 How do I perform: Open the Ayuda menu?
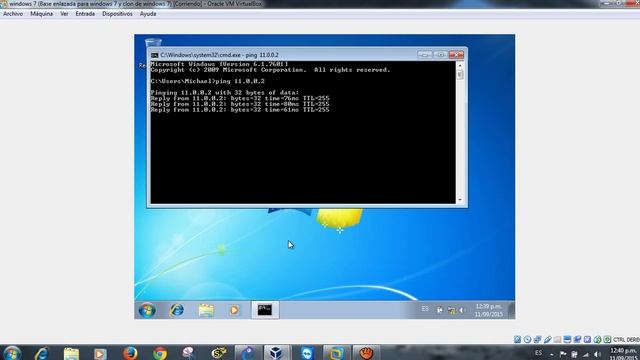pyautogui.click(x=148, y=14)
